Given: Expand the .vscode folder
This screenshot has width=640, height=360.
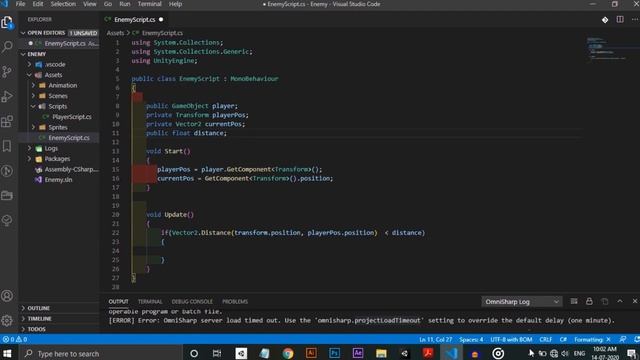Looking at the screenshot, I should tap(29, 64).
